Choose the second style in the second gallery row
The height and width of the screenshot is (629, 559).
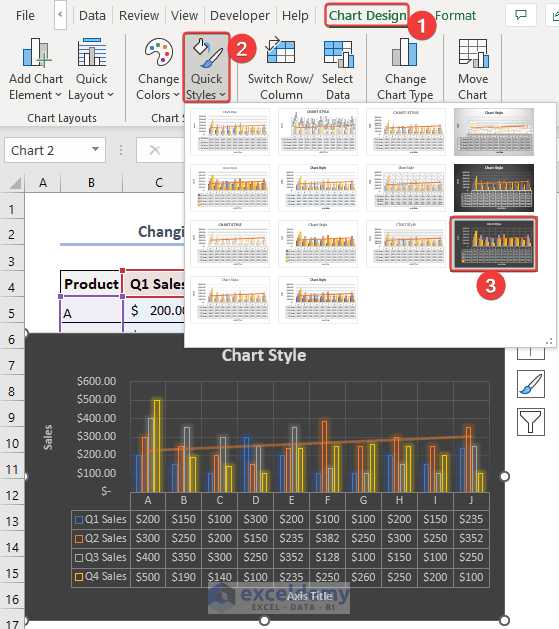pyautogui.click(x=318, y=188)
